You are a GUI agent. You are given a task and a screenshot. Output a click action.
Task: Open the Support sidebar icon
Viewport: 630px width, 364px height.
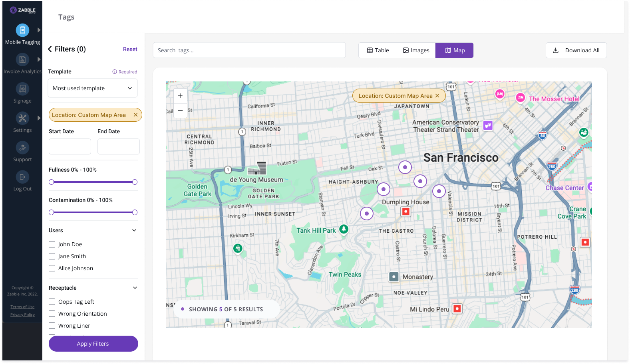pos(22,148)
